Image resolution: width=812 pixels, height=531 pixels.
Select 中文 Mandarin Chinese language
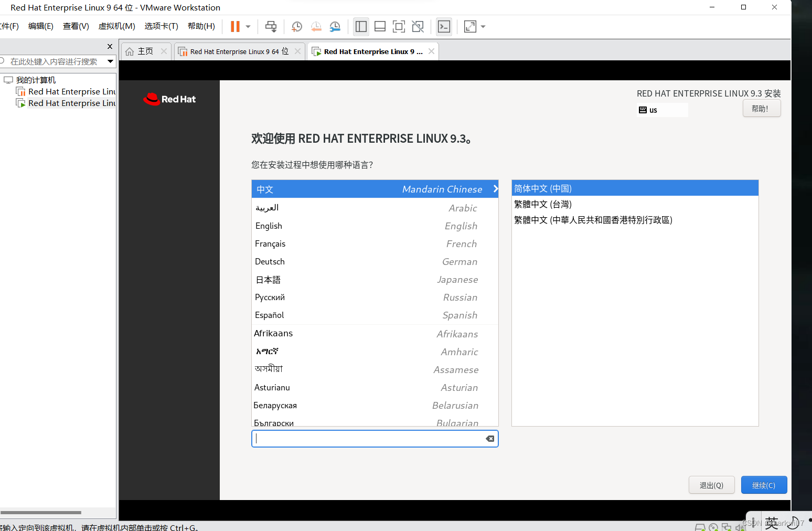[x=375, y=189]
